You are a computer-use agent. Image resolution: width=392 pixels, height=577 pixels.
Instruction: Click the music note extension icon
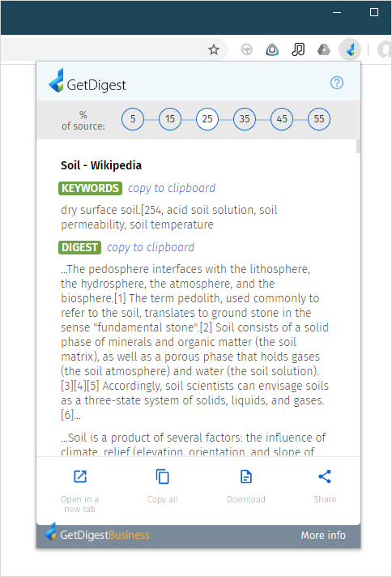[x=298, y=49]
